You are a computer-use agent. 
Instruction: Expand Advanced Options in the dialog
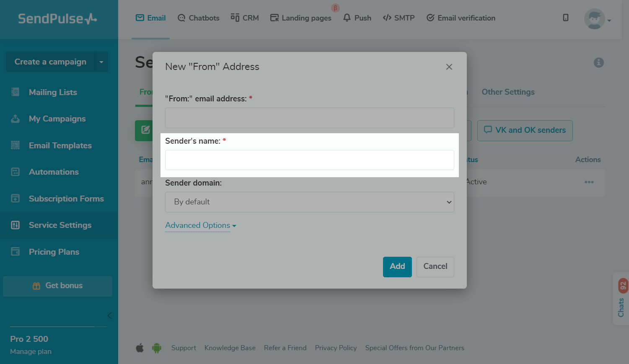click(200, 225)
